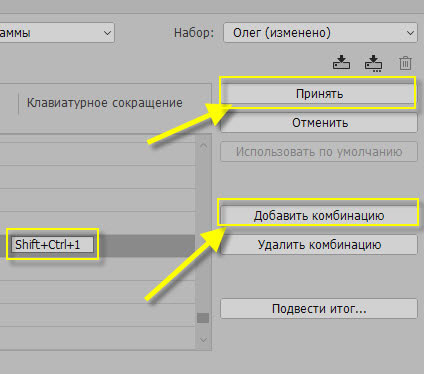Open the dropdown ending in 'аммы'
This screenshot has height=374, width=424.
57,33
